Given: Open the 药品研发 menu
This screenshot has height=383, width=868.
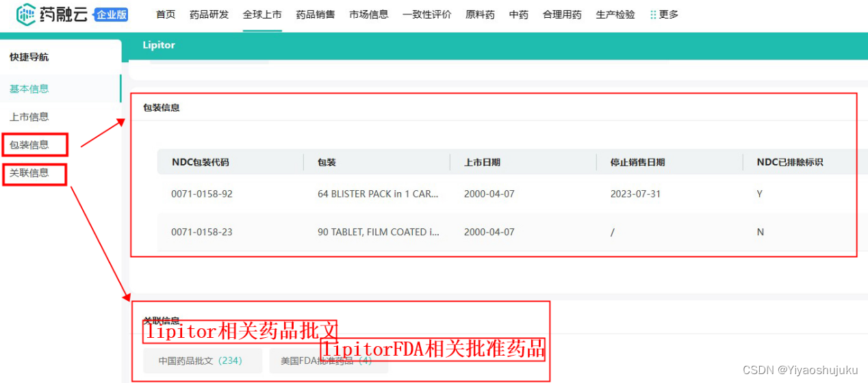Looking at the screenshot, I should [x=209, y=14].
